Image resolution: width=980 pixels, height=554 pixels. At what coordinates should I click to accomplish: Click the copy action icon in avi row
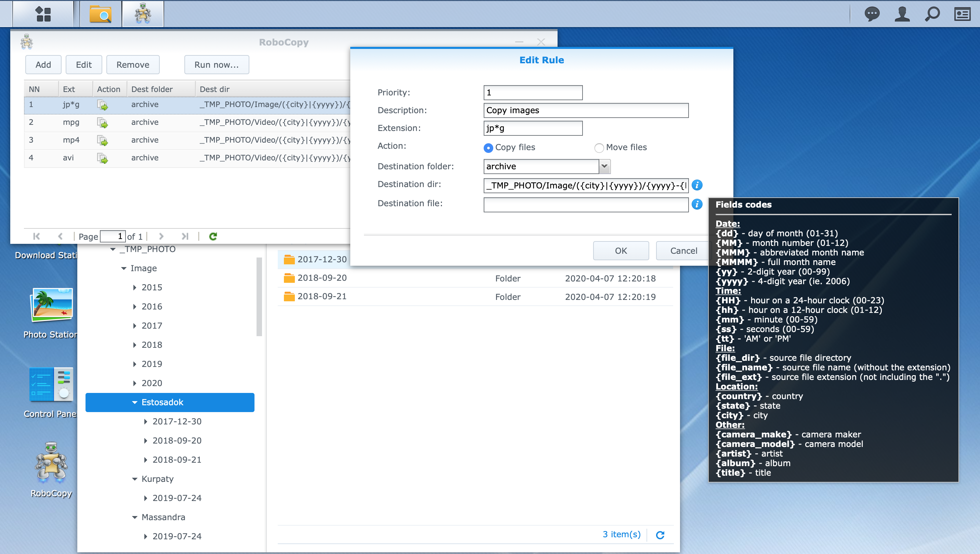(102, 158)
